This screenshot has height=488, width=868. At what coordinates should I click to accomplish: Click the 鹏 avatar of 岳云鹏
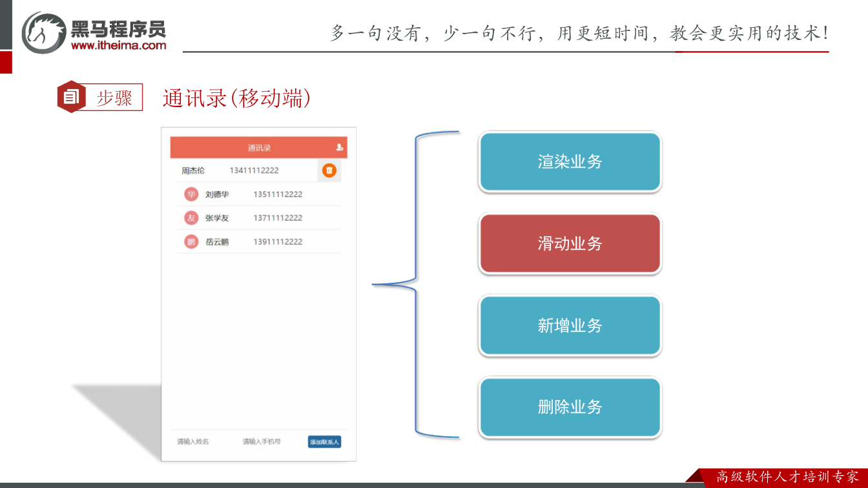tap(191, 242)
